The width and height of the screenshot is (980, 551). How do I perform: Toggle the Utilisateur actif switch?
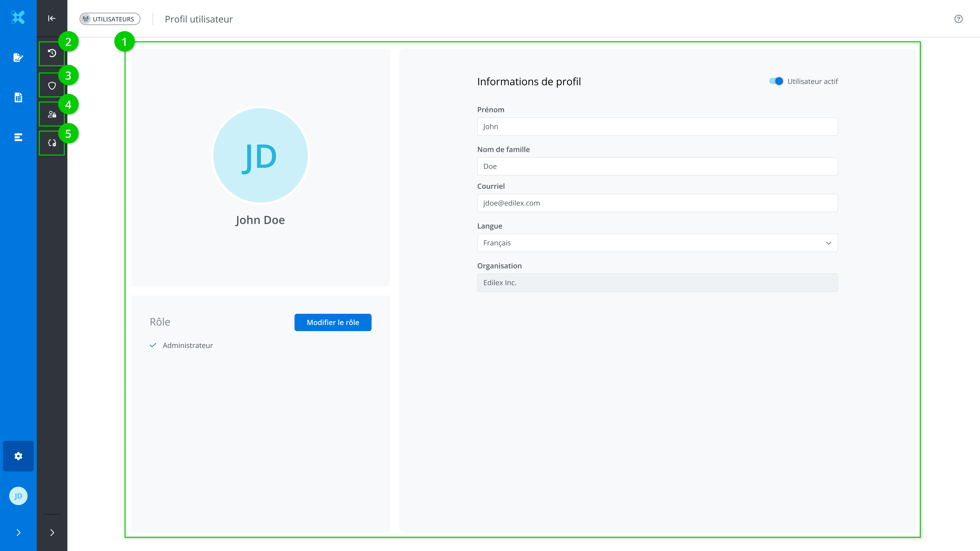tap(776, 81)
